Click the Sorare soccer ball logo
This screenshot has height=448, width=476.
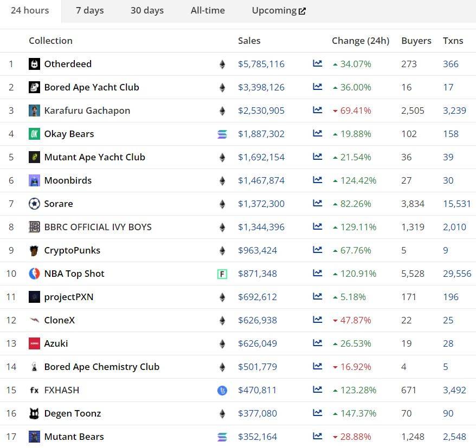point(34,204)
